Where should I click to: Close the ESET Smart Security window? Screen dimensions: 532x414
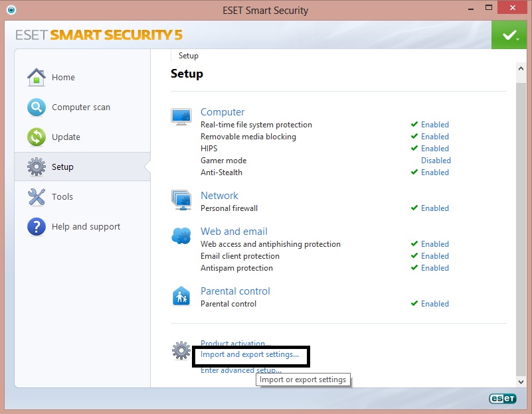click(x=512, y=7)
